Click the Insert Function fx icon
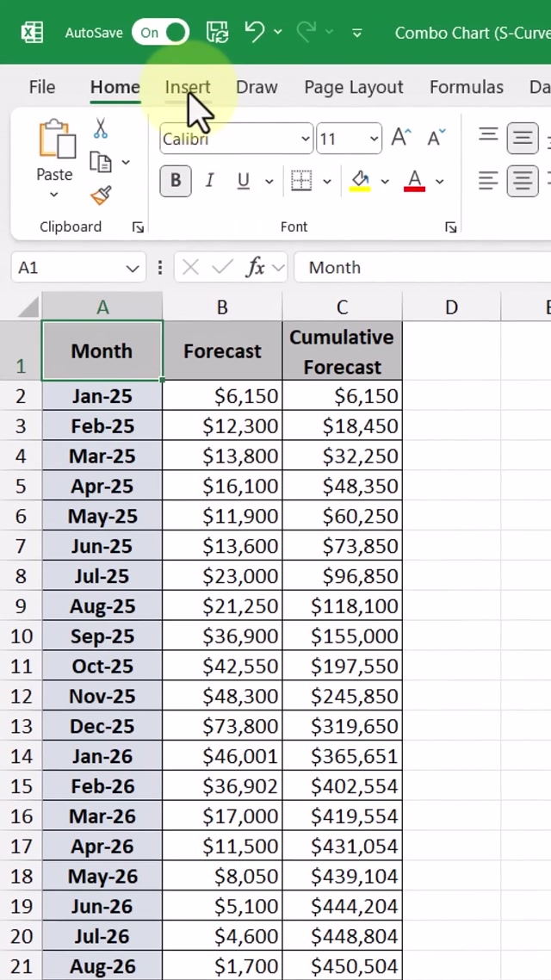The height and width of the screenshot is (980, 551). click(x=256, y=268)
